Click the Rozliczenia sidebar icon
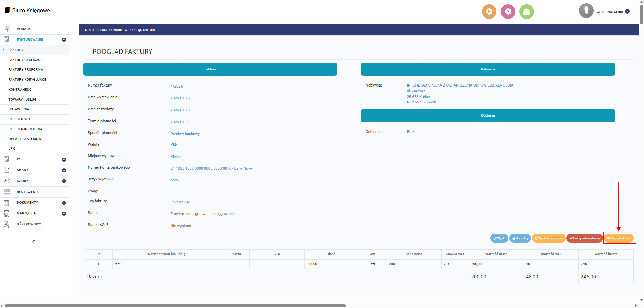Image resolution: width=644 pixels, height=308 pixels. 7,192
